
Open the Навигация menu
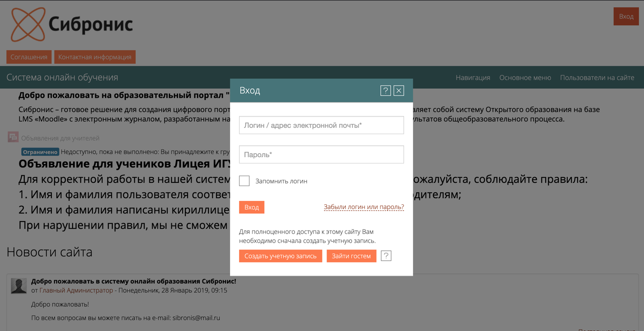[473, 77]
